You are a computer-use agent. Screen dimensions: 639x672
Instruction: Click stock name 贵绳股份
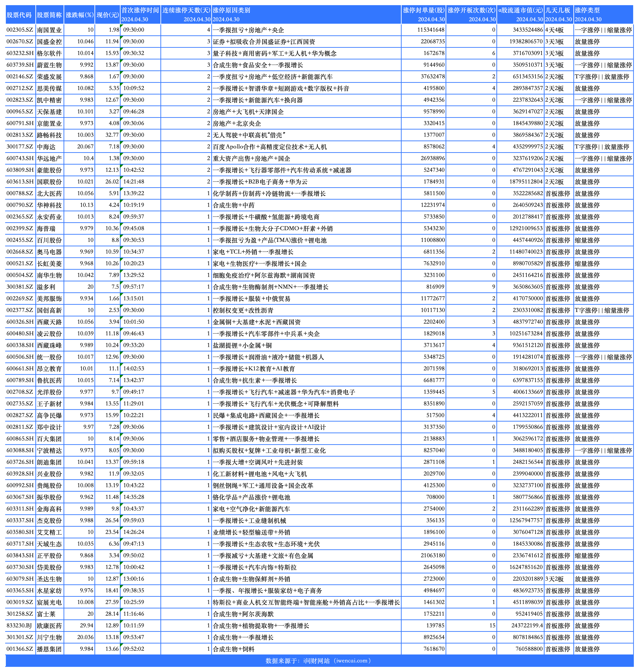49,485
